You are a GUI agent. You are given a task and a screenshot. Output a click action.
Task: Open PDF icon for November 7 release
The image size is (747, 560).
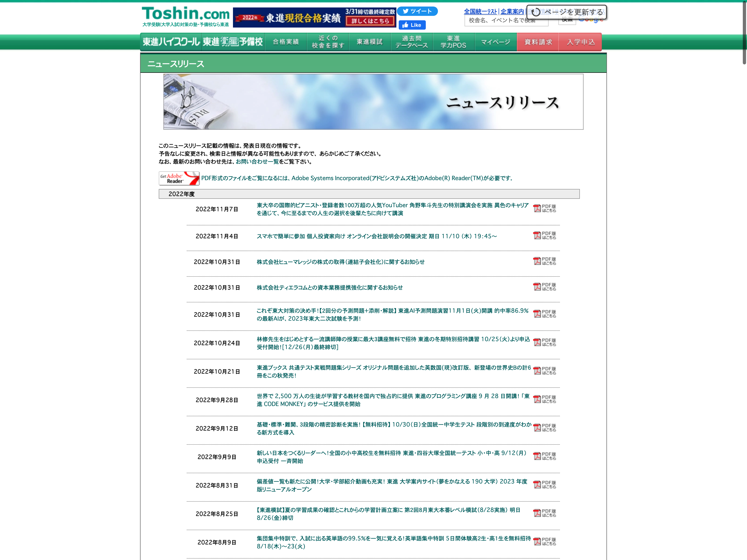pyautogui.click(x=544, y=208)
